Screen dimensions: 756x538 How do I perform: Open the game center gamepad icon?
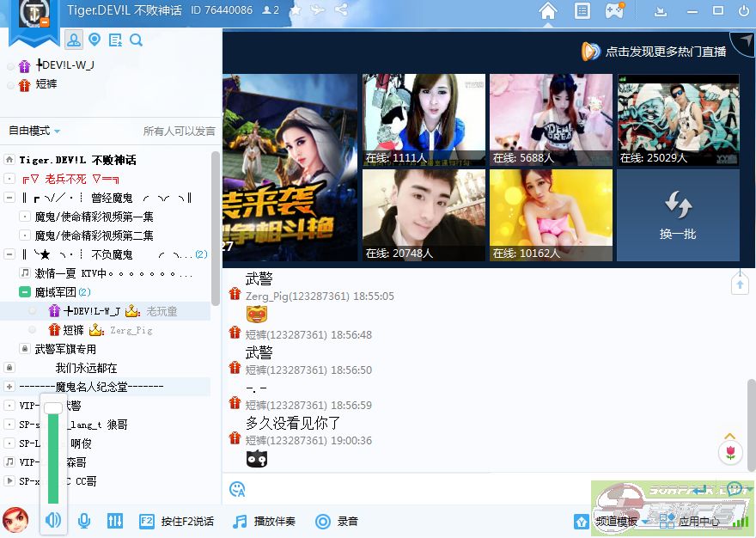pyautogui.click(x=615, y=10)
